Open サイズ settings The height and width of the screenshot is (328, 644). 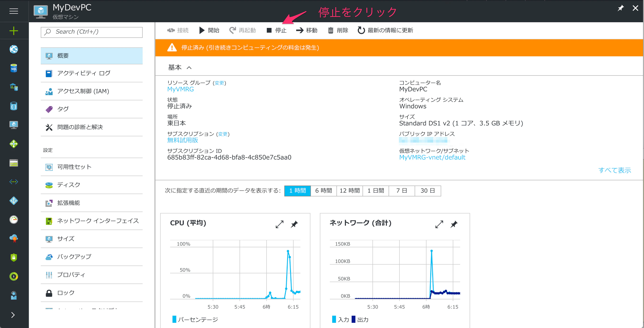[x=92, y=239]
